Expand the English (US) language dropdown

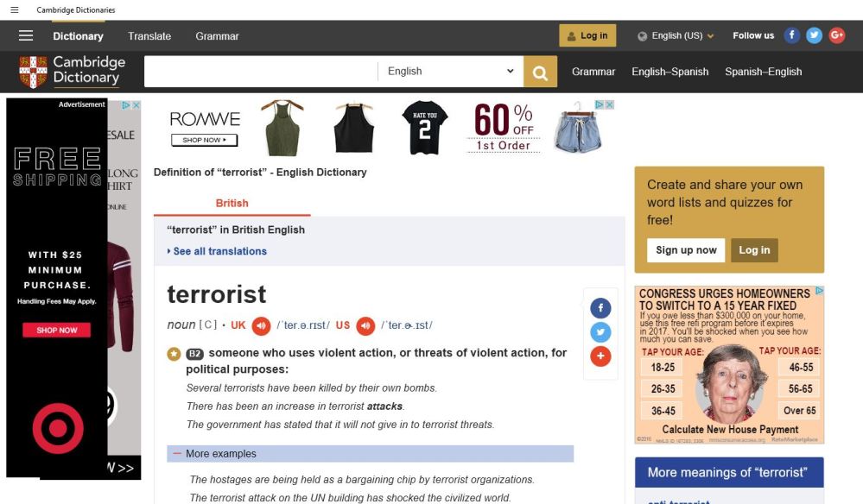[676, 35]
